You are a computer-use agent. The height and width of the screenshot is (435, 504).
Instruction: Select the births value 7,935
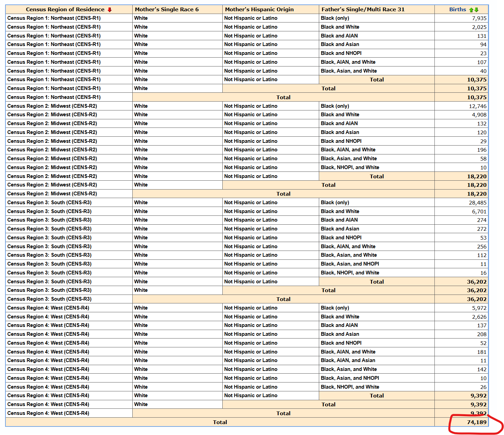coord(479,18)
